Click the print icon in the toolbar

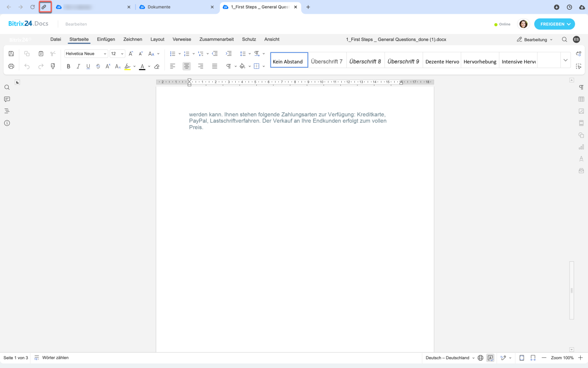pyautogui.click(x=11, y=66)
